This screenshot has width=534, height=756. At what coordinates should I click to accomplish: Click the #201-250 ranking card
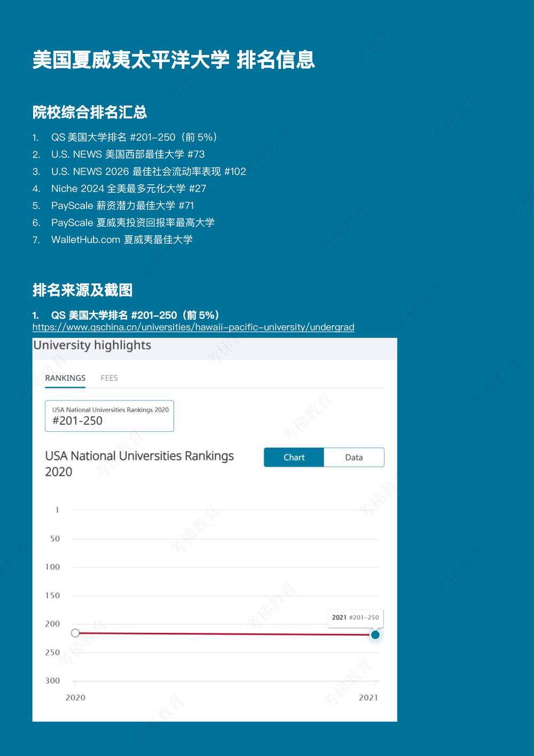109,416
